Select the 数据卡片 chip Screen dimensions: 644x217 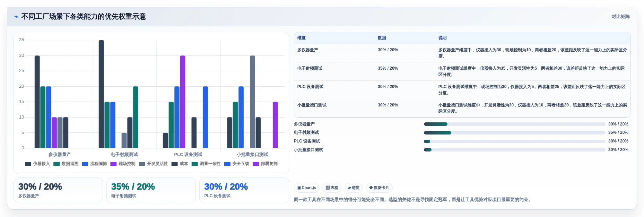click(379, 188)
